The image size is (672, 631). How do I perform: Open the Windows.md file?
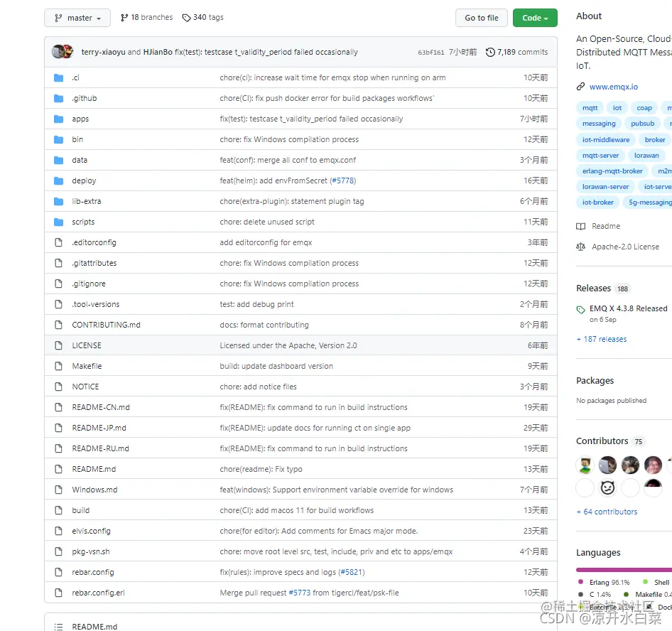(x=94, y=490)
